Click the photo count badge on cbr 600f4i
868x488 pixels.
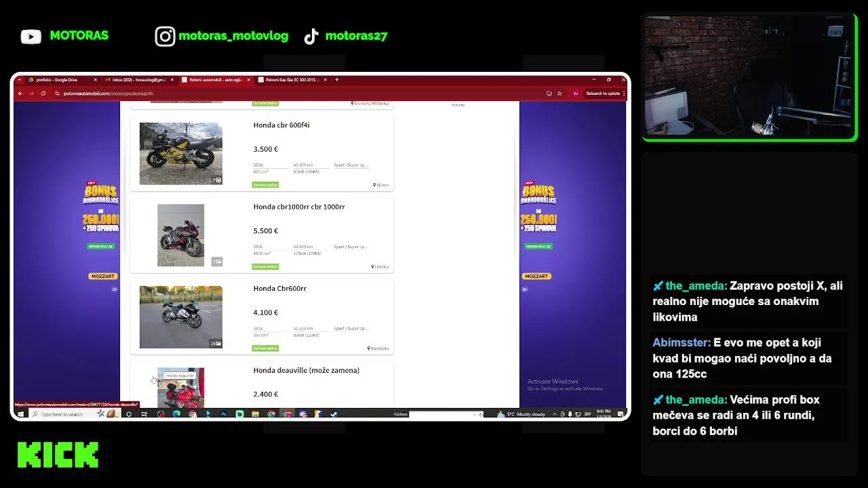coord(217,180)
